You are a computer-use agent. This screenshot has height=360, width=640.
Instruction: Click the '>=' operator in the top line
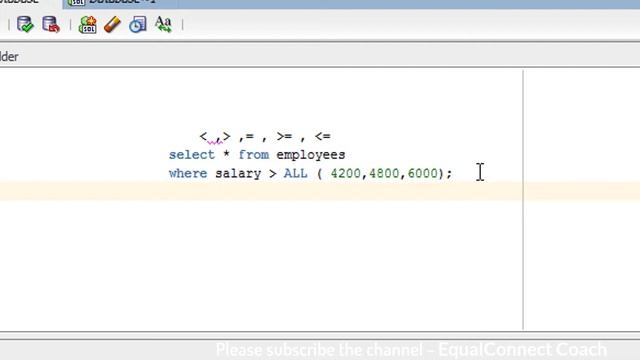284,136
